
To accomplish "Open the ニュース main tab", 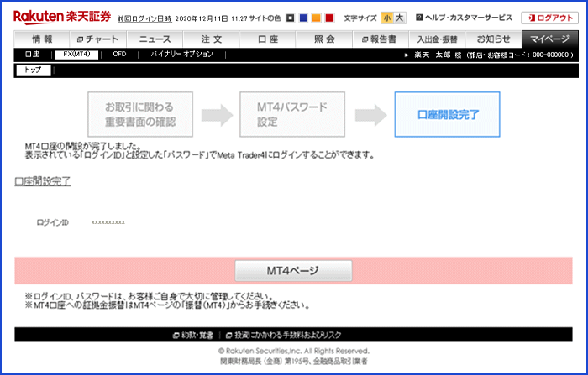I will [155, 39].
